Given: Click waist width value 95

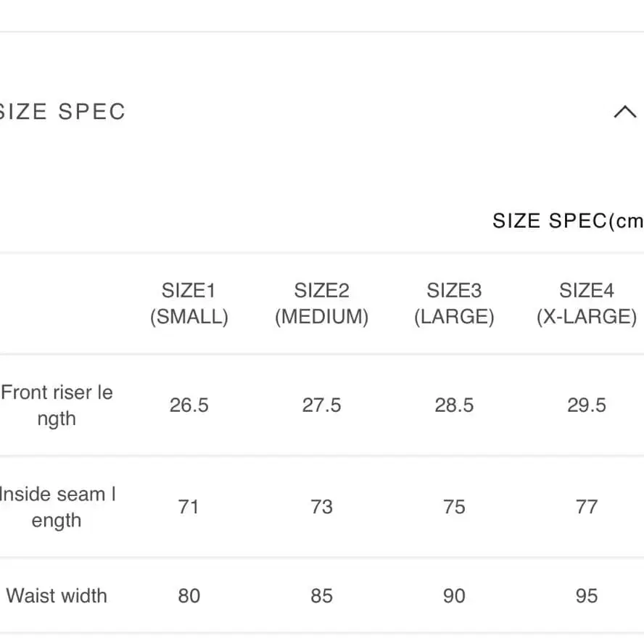Looking at the screenshot, I should tap(586, 596).
